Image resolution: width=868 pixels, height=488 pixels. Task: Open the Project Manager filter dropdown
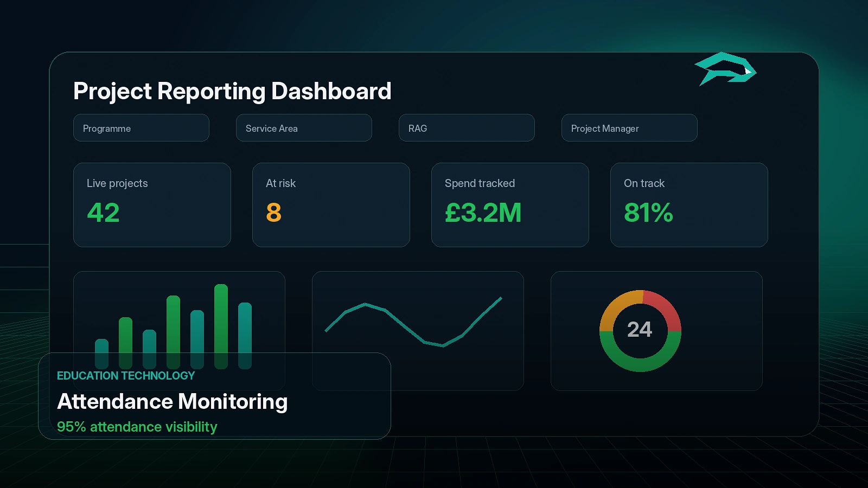click(629, 128)
